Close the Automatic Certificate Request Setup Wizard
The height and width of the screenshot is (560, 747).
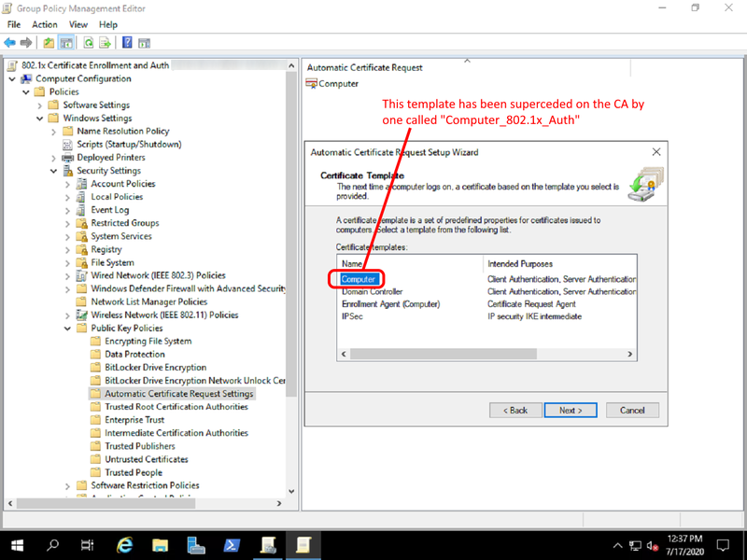pos(656,152)
